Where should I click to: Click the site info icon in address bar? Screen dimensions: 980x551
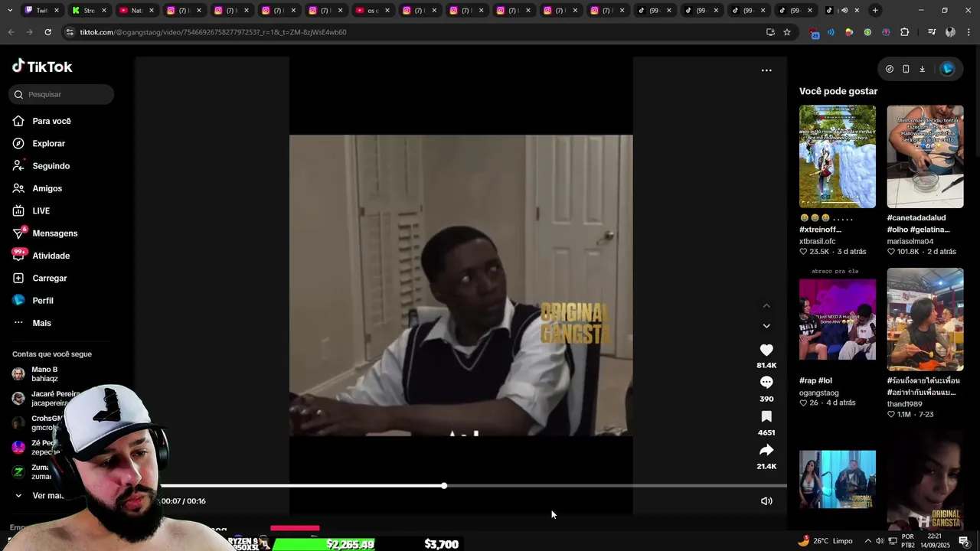(70, 32)
